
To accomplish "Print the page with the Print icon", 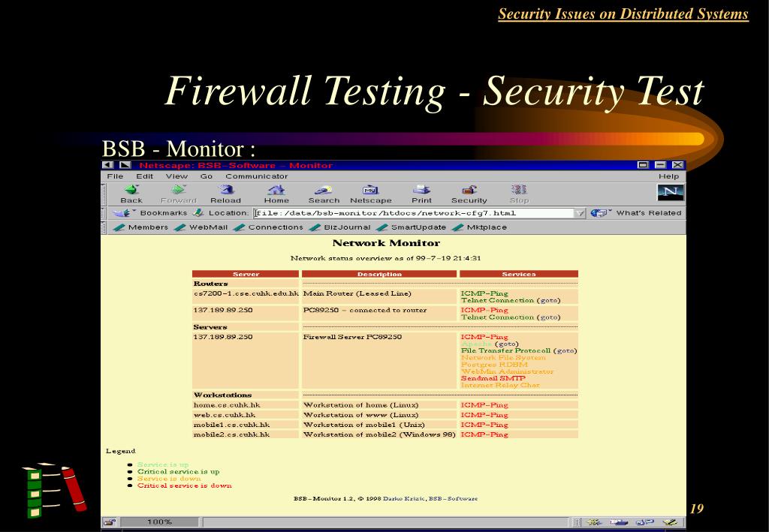I will click(x=422, y=190).
